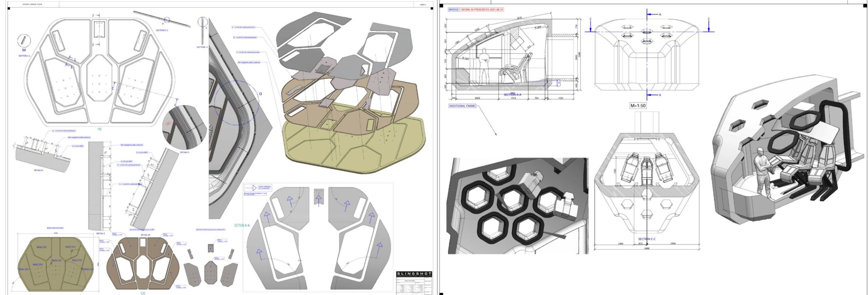Click the "DETAIL D" caption
Viewport: 868px width, 295px height.
[38, 170]
